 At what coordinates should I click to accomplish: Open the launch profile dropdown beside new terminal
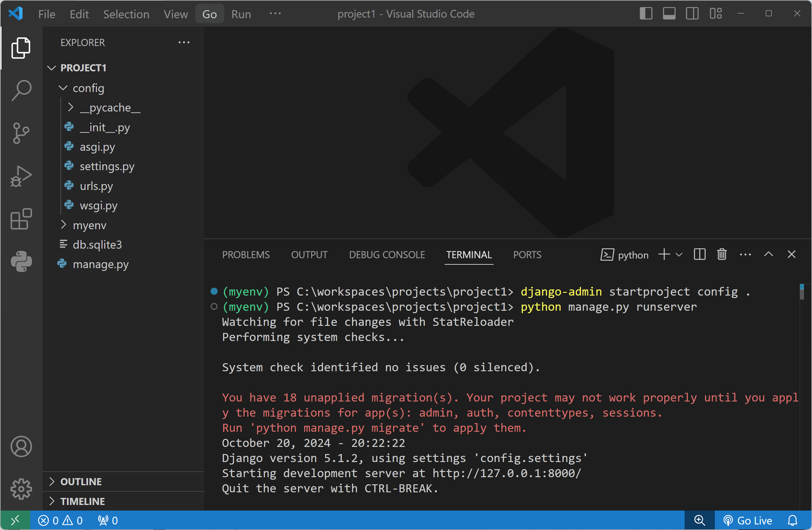[x=679, y=255]
